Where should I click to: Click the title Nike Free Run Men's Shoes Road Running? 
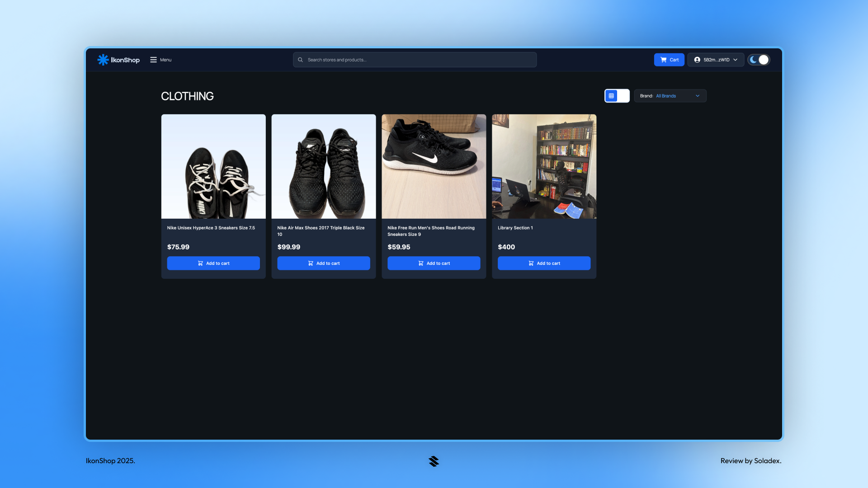pos(431,231)
